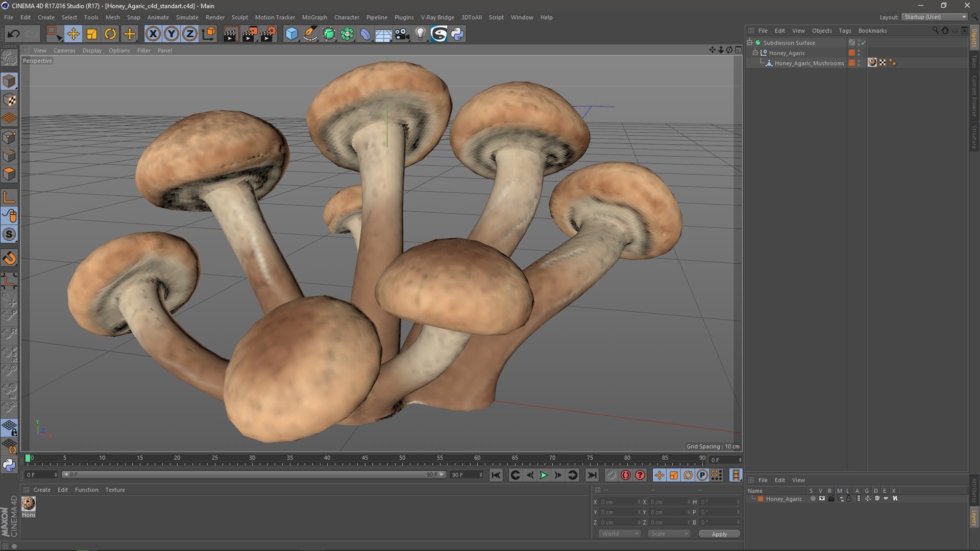The image size is (980, 551).
Task: Open the V-Ray Bridge menu
Action: pos(437,17)
